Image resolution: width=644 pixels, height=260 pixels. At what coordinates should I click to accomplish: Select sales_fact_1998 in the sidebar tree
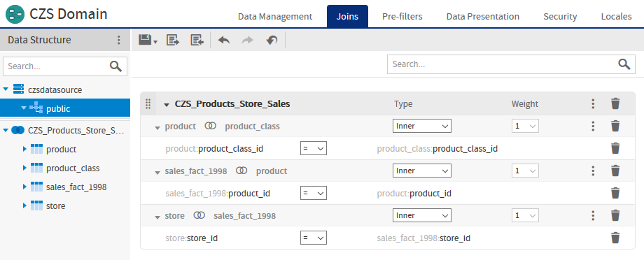coord(76,187)
